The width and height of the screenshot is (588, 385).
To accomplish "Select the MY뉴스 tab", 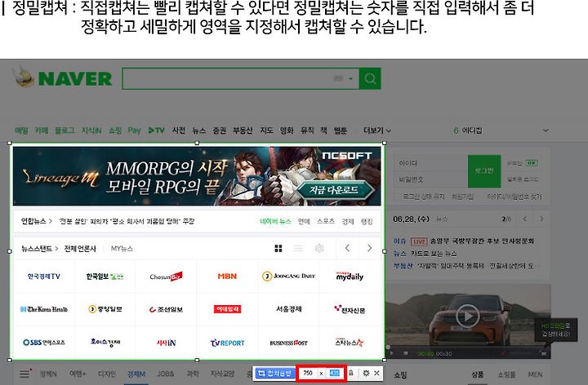I will (122, 248).
